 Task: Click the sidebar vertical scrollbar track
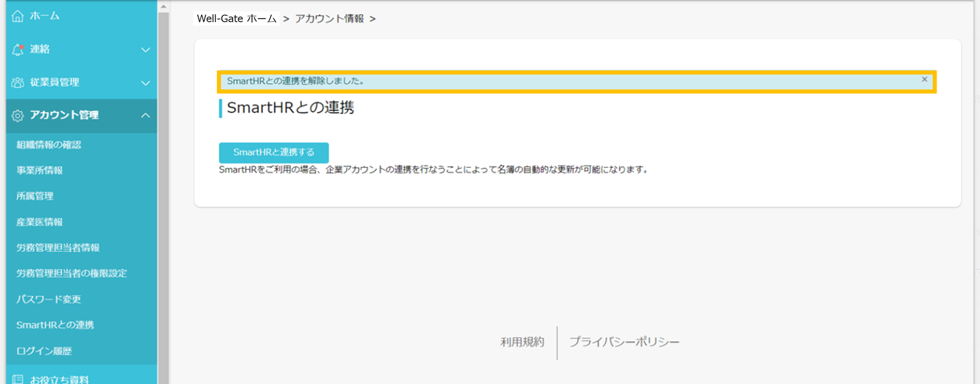164,198
